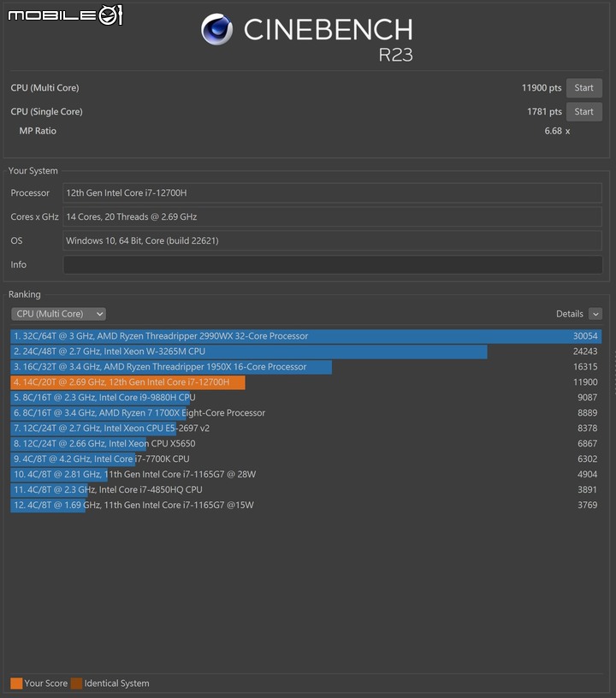Click the Your Score orange legend swatch
The image size is (616, 698).
[x=16, y=683]
